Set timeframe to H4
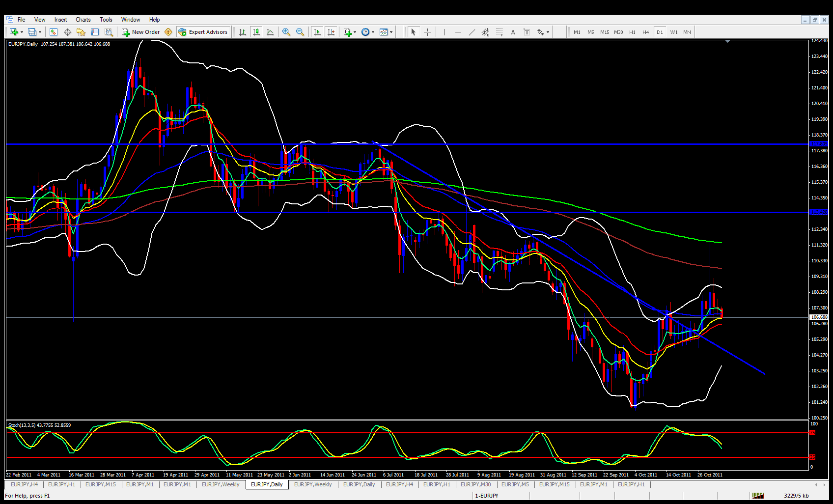 point(645,32)
